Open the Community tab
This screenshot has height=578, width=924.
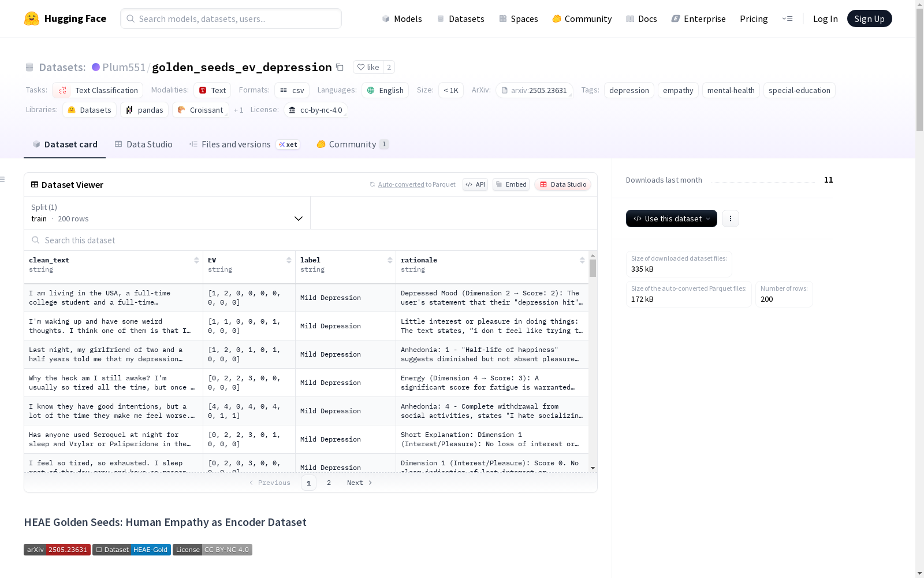[x=353, y=144]
